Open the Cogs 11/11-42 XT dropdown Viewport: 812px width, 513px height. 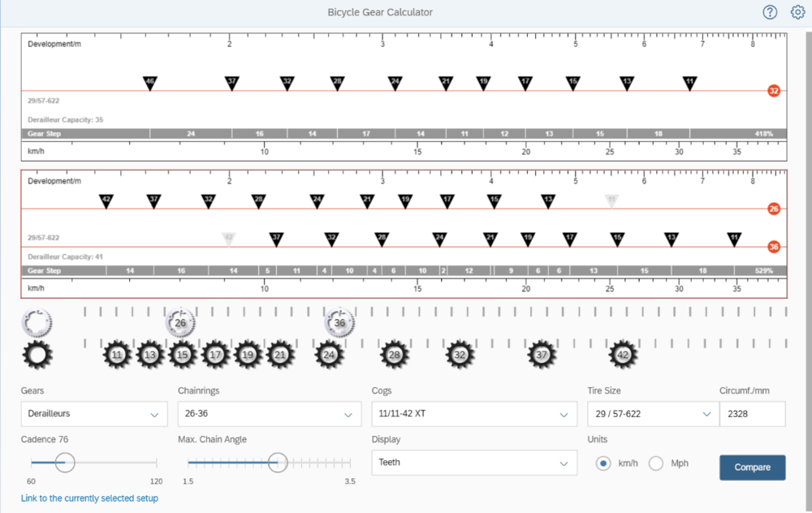[474, 414]
